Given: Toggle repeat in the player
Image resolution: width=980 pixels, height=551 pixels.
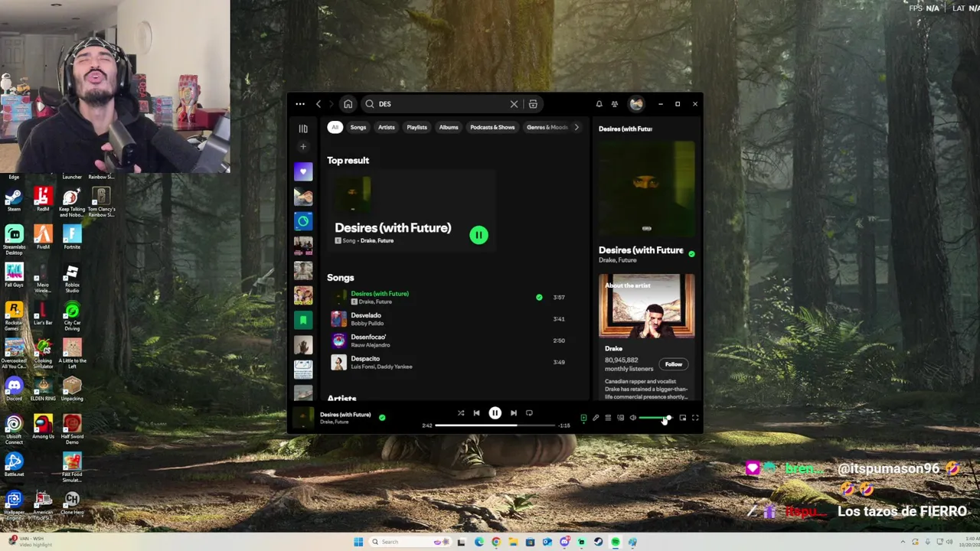Looking at the screenshot, I should (x=529, y=413).
